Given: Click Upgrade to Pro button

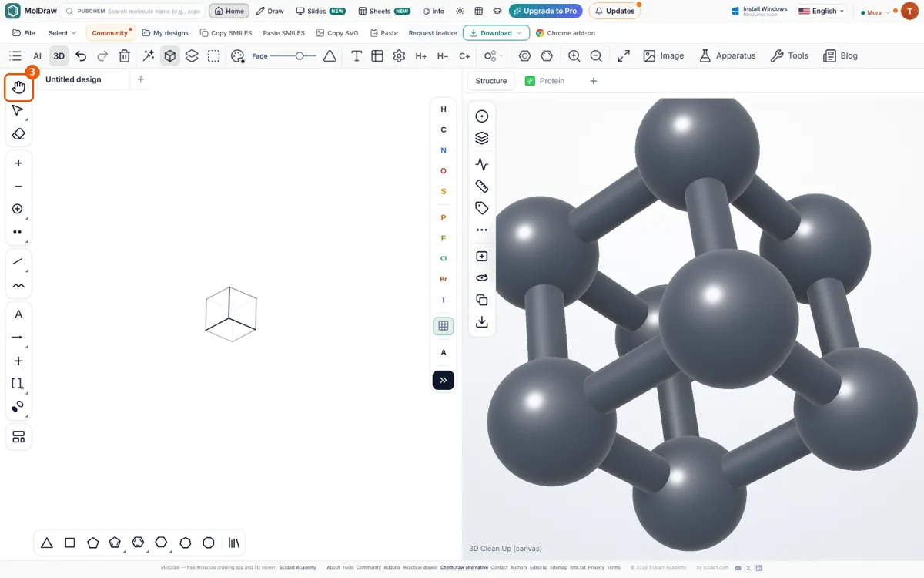Looking at the screenshot, I should click(x=545, y=12).
